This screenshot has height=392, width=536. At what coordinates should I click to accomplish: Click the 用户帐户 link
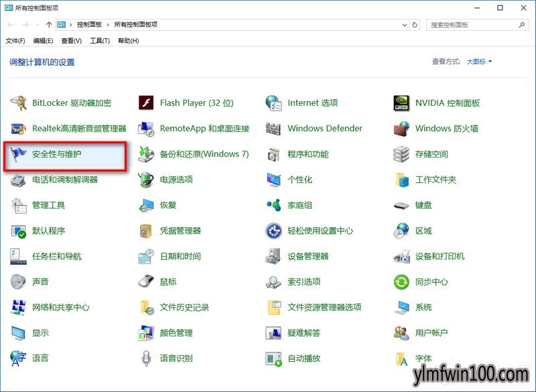tap(431, 333)
